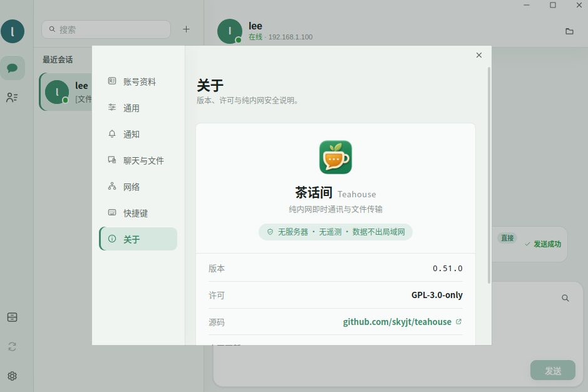This screenshot has width=588, height=392.
Task: Open the folder icon in chat header
Action: [569, 31]
